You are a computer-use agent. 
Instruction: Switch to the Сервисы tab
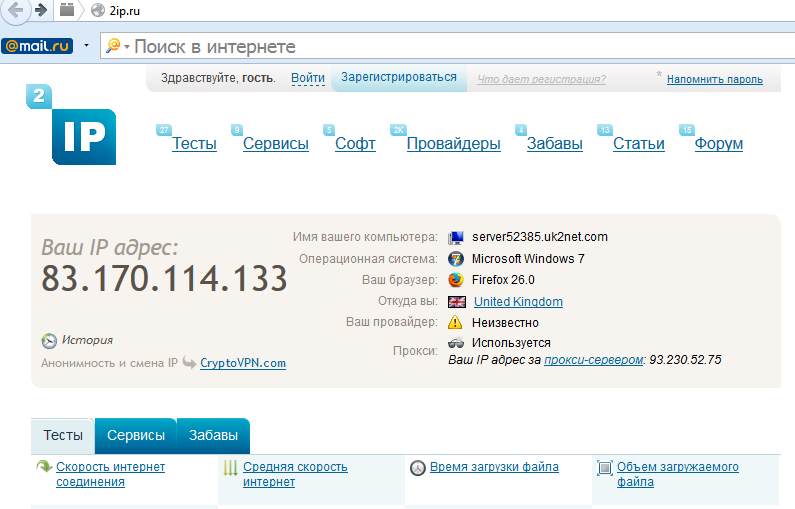pyautogui.click(x=136, y=436)
